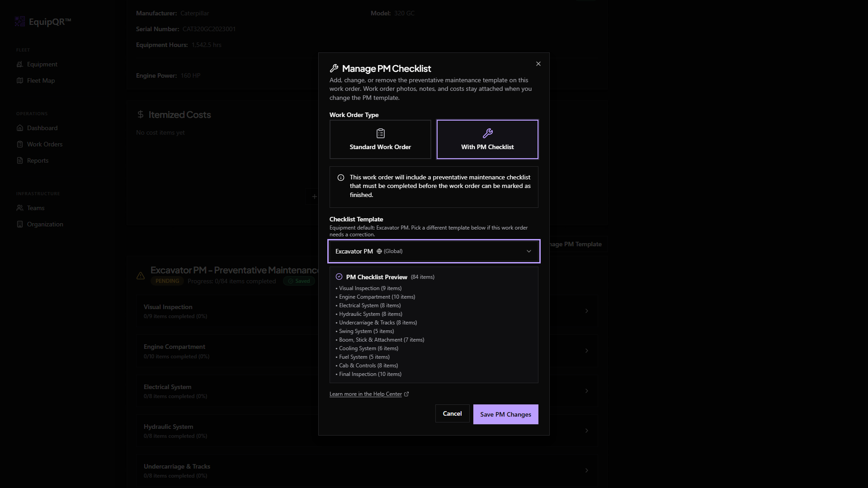Click 'Visual Inspection (9 items)' preview line
The height and width of the screenshot is (488, 868).
[370, 288]
